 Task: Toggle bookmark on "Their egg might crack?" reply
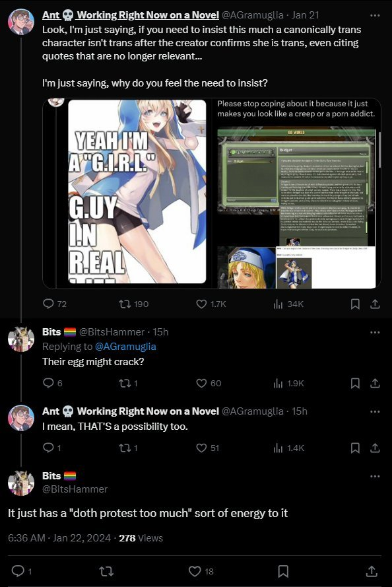[x=355, y=383]
